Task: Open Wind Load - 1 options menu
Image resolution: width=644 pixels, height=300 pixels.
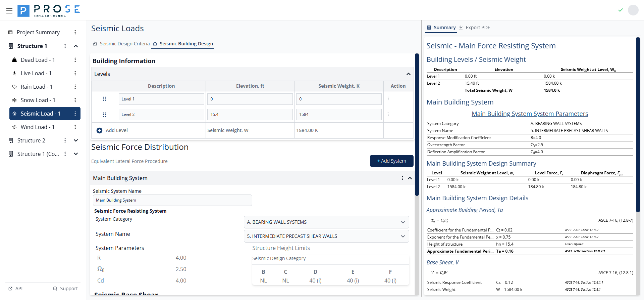Action: pos(75,127)
